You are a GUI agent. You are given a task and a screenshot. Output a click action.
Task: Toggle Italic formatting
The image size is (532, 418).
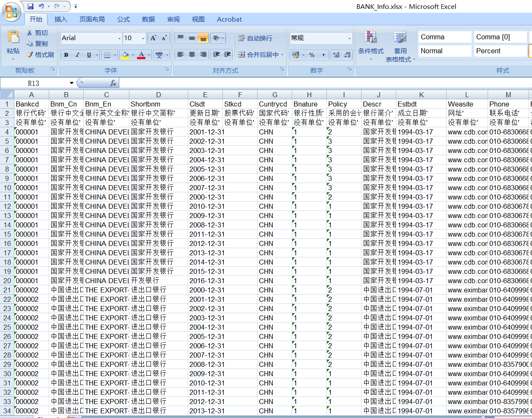tap(77, 55)
